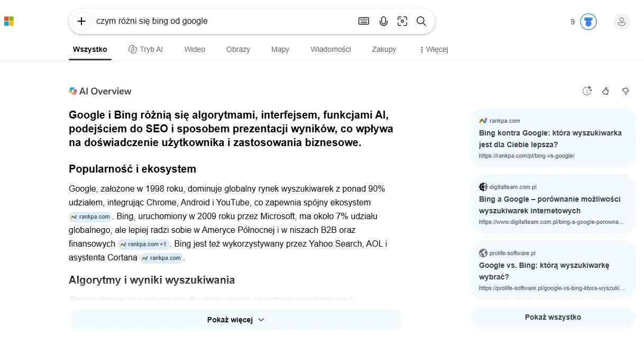The width and height of the screenshot is (644, 343).
Task: Open first rankpa.com citation chip after ekosystem
Action: tap(90, 216)
